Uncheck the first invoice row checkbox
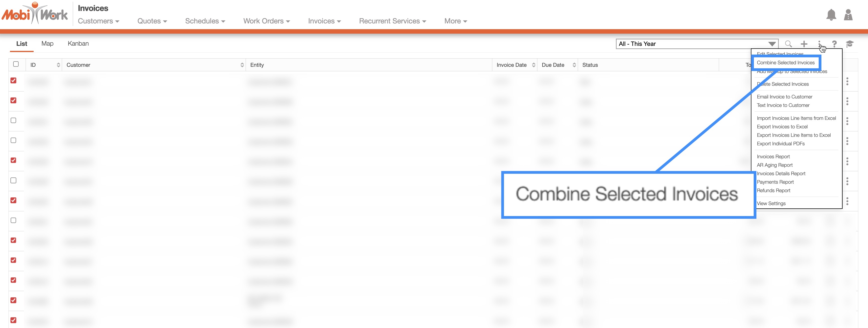Screen dimensions: 868x328 coord(13,81)
